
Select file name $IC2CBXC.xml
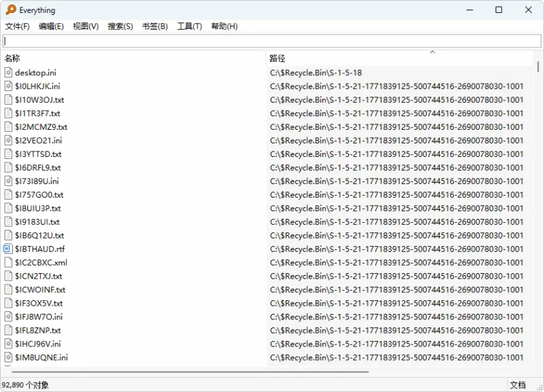[x=41, y=262]
